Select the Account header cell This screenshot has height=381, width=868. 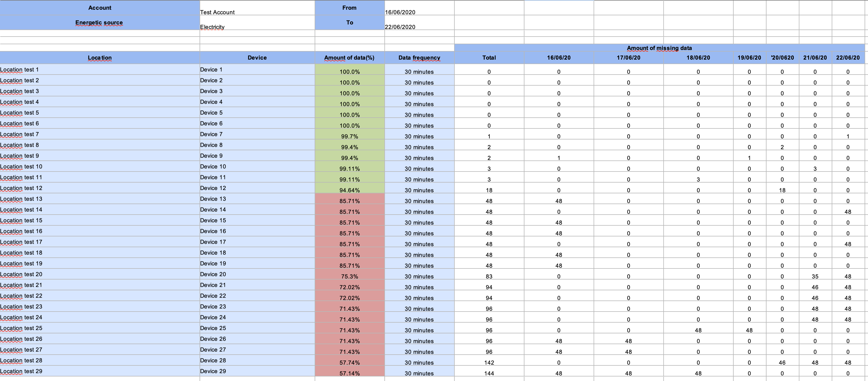100,8
